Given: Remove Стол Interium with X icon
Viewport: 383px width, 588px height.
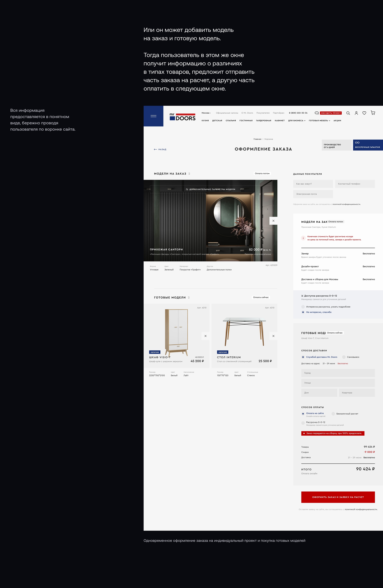Looking at the screenshot, I should click(273, 336).
